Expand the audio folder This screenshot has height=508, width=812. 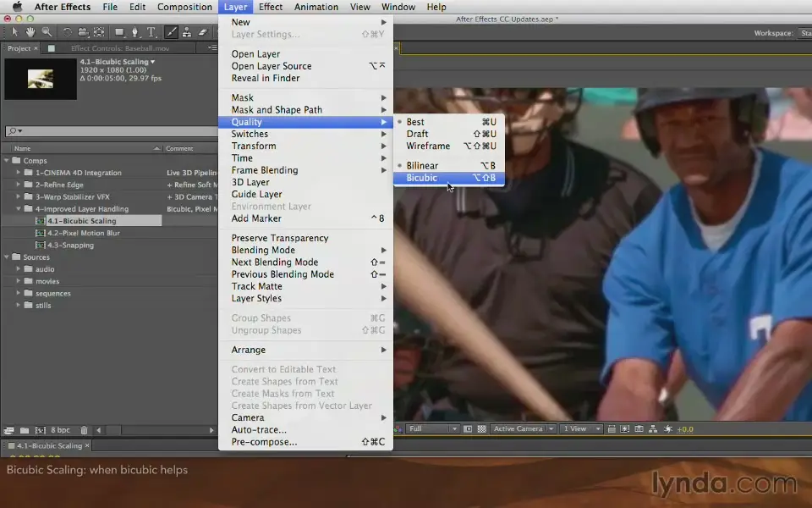click(x=19, y=269)
